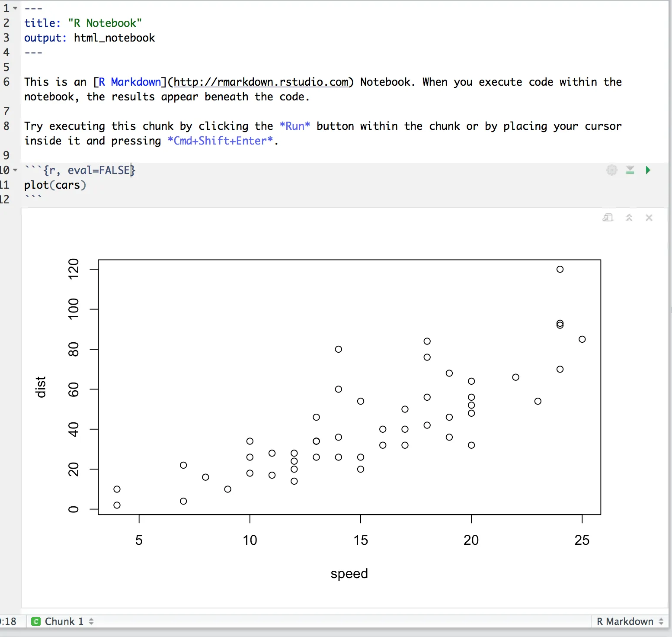Screen dimensions: 672x637
Task: Collapse the code chunk fold arrow at line 10
Action: [15, 170]
